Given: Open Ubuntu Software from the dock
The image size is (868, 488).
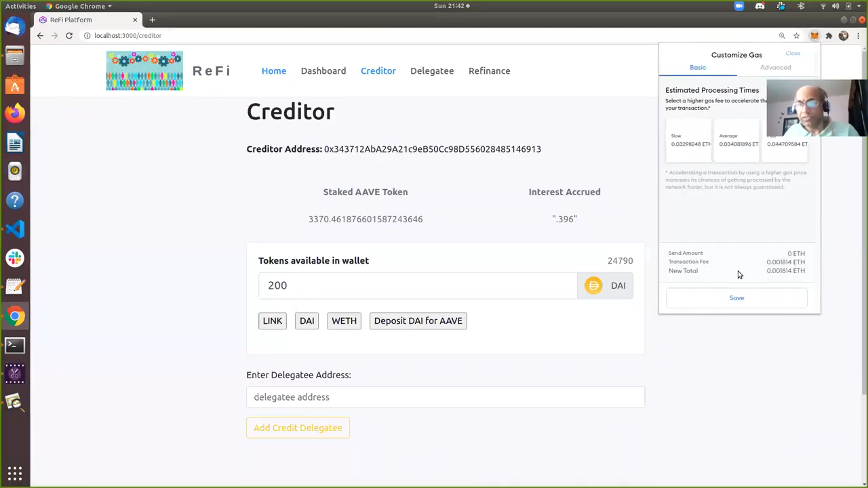Looking at the screenshot, I should 15,85.
